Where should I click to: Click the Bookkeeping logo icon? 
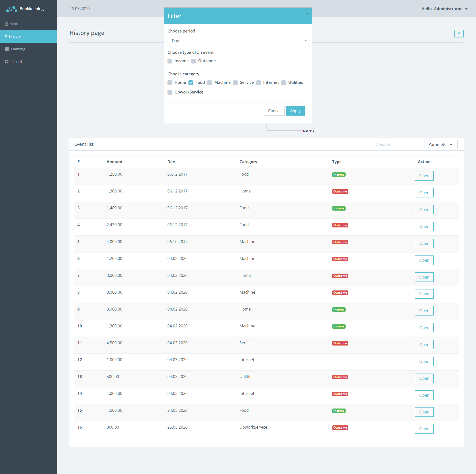point(12,9)
